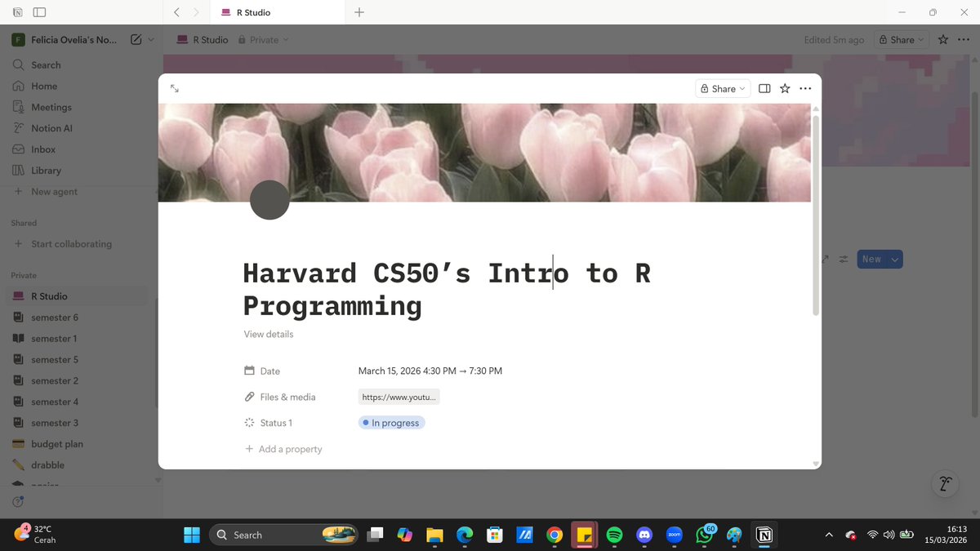
Task: Open the background page's Share dropdown
Action: pos(902,39)
